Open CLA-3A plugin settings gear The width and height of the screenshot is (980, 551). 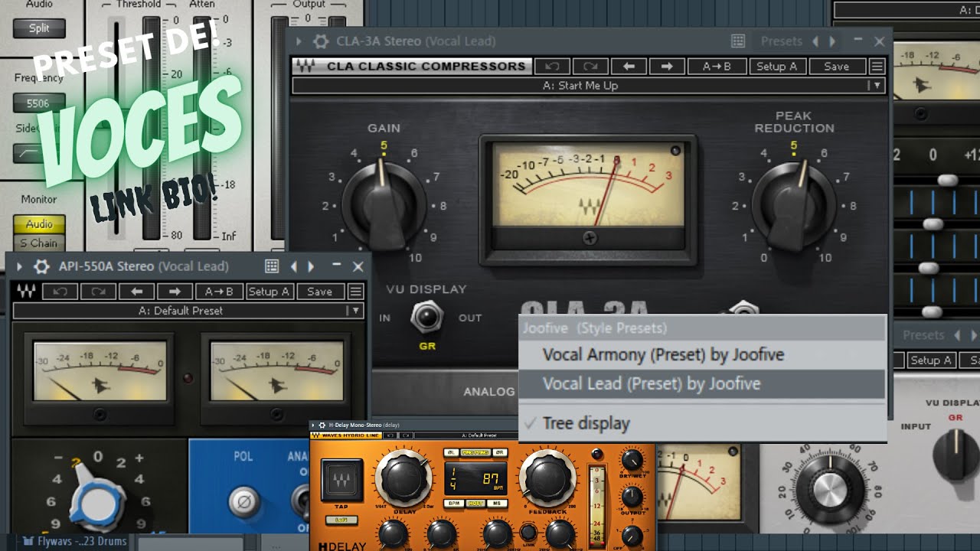click(322, 41)
